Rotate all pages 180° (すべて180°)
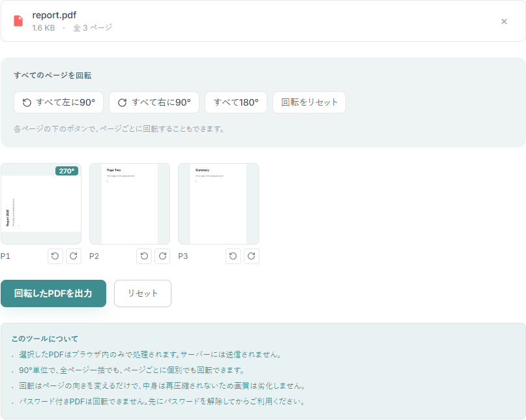This screenshot has width=526, height=420. (236, 102)
